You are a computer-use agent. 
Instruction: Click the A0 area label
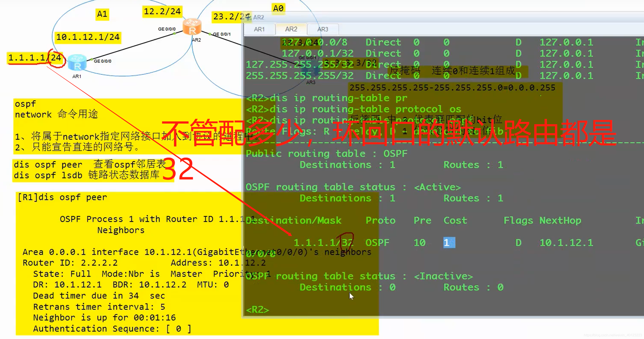(x=278, y=8)
